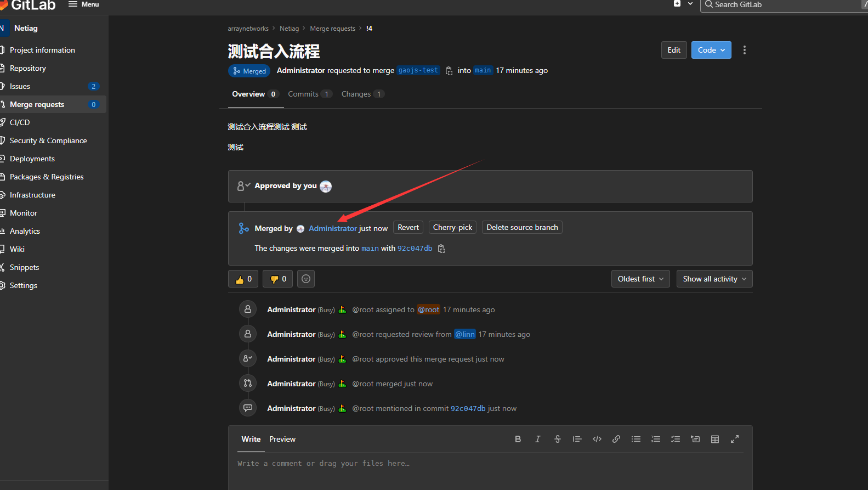Select the Write tab

tap(251, 439)
